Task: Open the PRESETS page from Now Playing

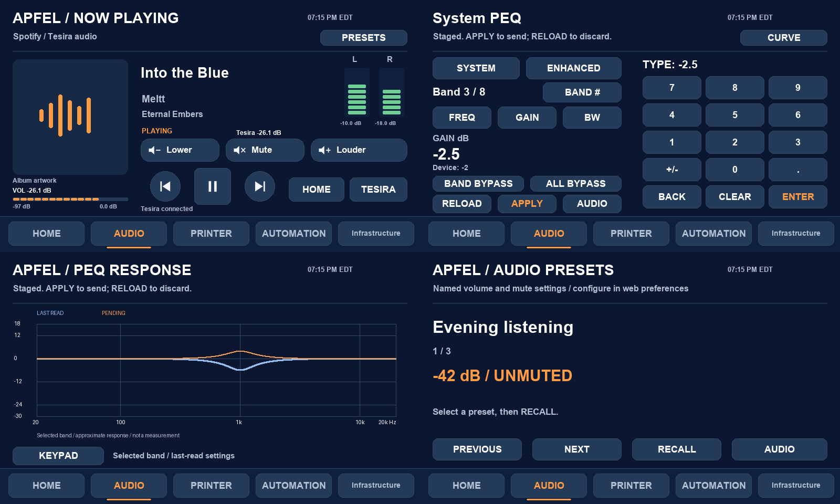Action: [364, 38]
